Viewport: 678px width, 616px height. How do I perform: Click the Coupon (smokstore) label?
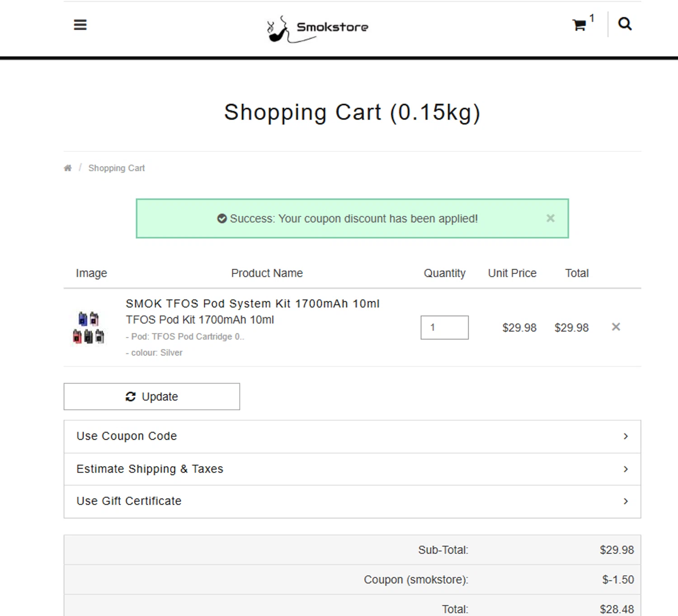(416, 580)
